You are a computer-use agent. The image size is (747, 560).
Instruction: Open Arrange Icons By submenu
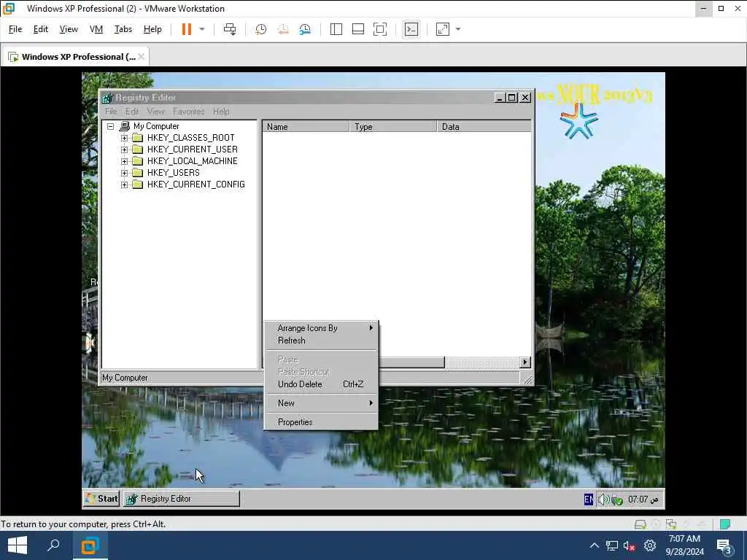[322, 328]
